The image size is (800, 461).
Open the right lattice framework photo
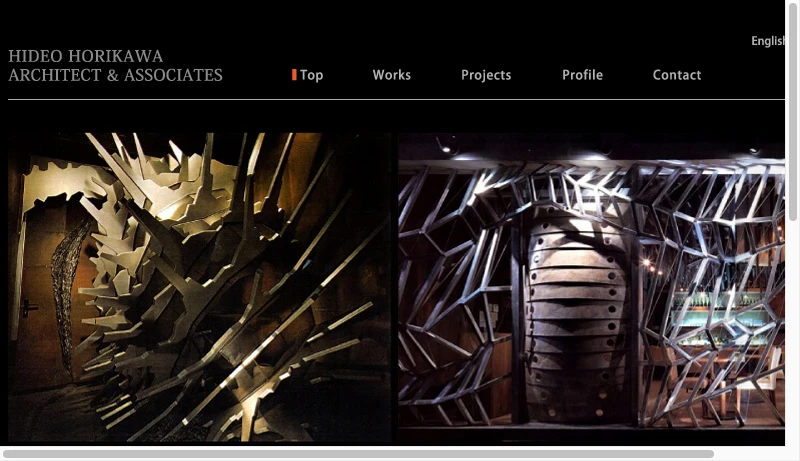click(x=590, y=288)
